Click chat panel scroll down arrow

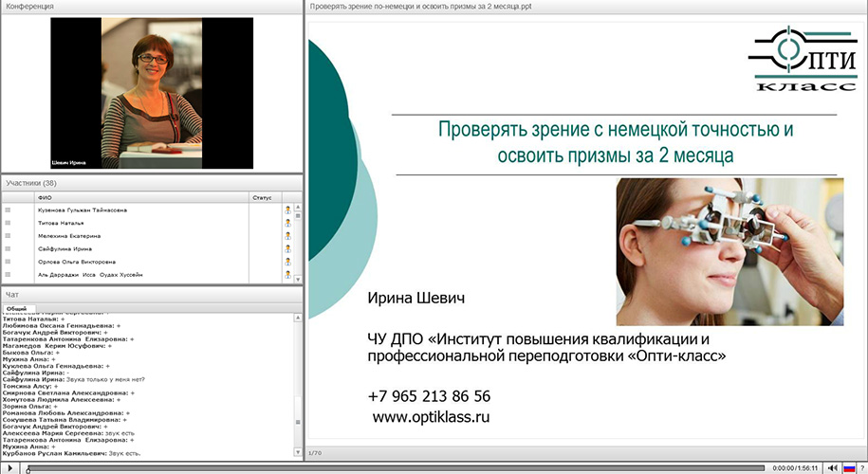click(x=298, y=452)
